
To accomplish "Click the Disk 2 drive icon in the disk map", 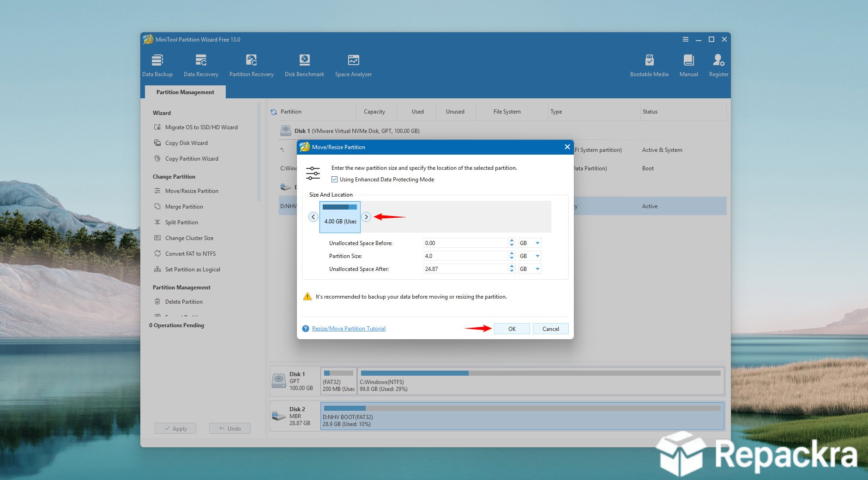I will click(x=279, y=416).
